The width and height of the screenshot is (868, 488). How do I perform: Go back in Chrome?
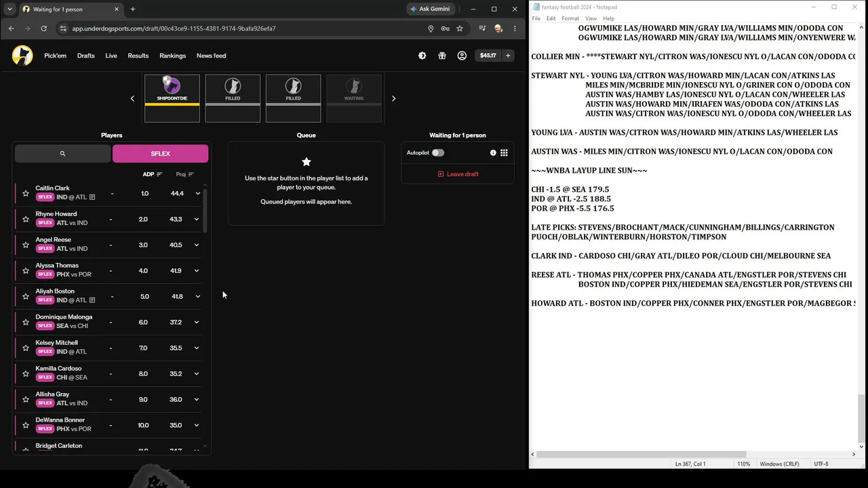coord(12,28)
